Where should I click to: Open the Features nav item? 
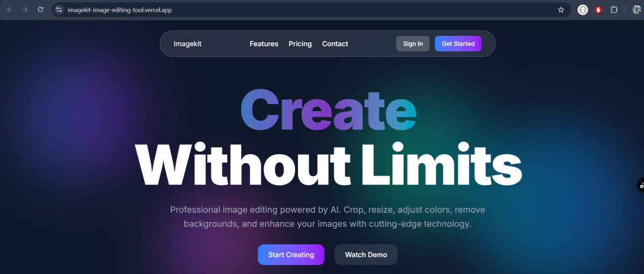tap(264, 44)
